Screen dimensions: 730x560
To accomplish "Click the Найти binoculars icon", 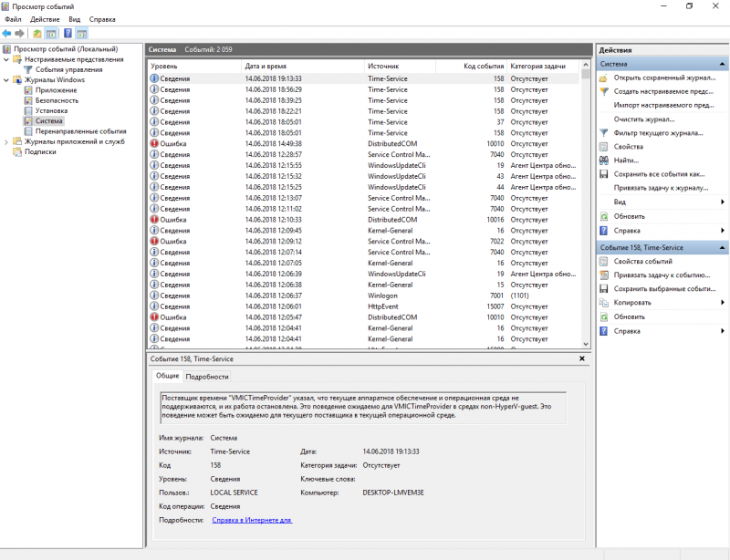I will [x=604, y=161].
